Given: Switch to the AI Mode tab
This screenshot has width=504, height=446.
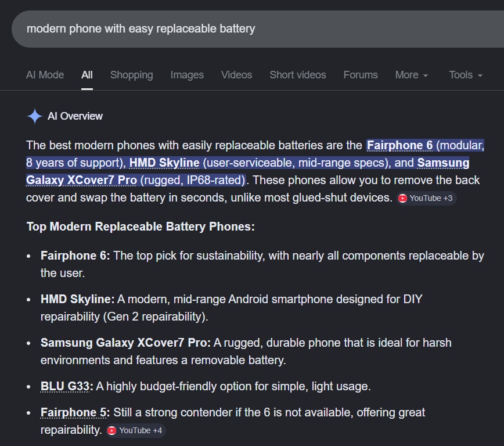Looking at the screenshot, I should (45, 75).
